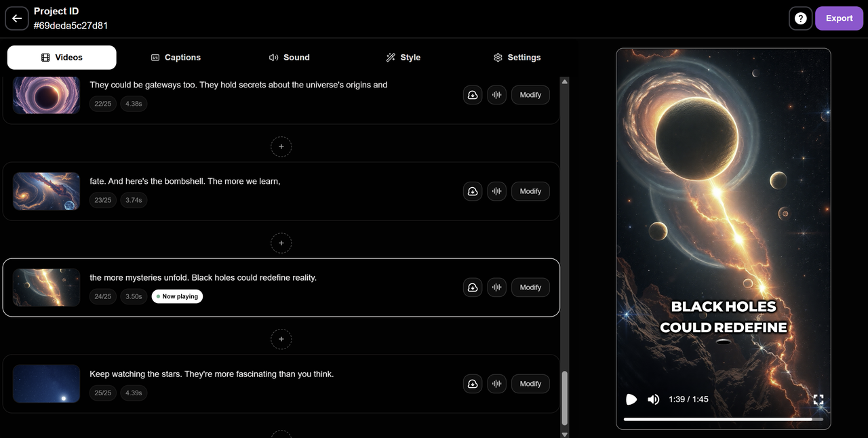Play the video preview
This screenshot has width=868, height=438.
[x=631, y=399]
